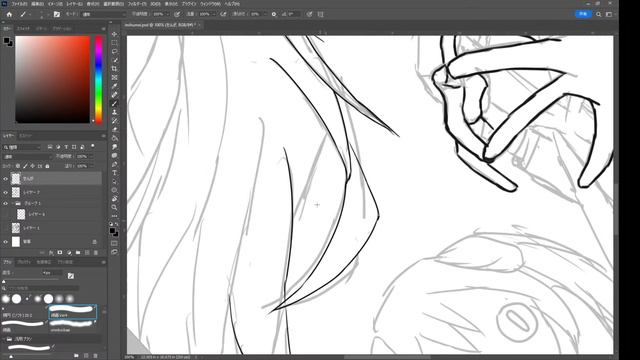Create a new group folder in Layers panel

[78, 253]
